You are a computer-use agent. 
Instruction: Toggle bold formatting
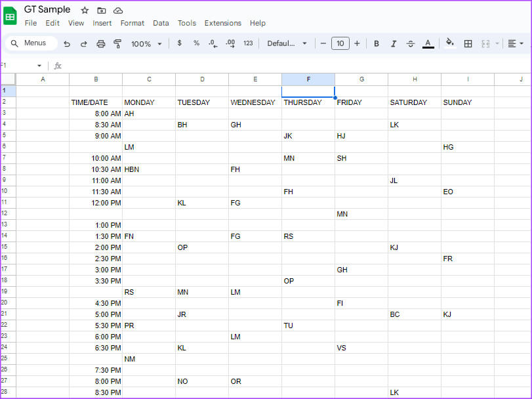(x=377, y=44)
